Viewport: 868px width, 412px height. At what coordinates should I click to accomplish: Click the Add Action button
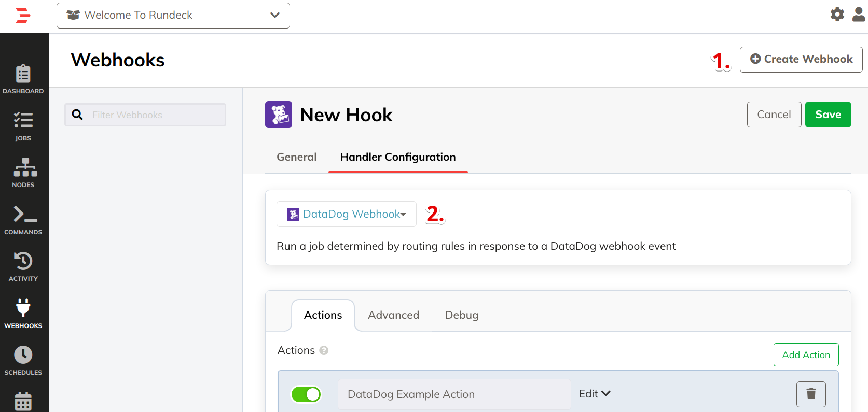pos(806,355)
